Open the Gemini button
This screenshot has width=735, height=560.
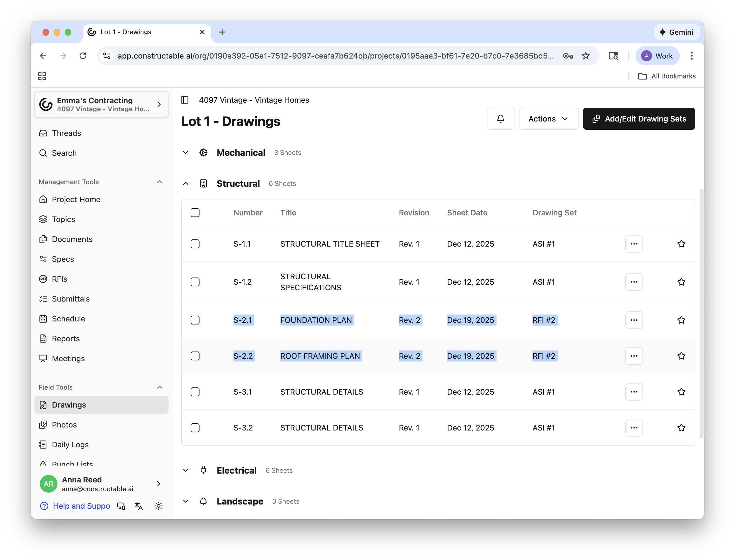click(676, 32)
